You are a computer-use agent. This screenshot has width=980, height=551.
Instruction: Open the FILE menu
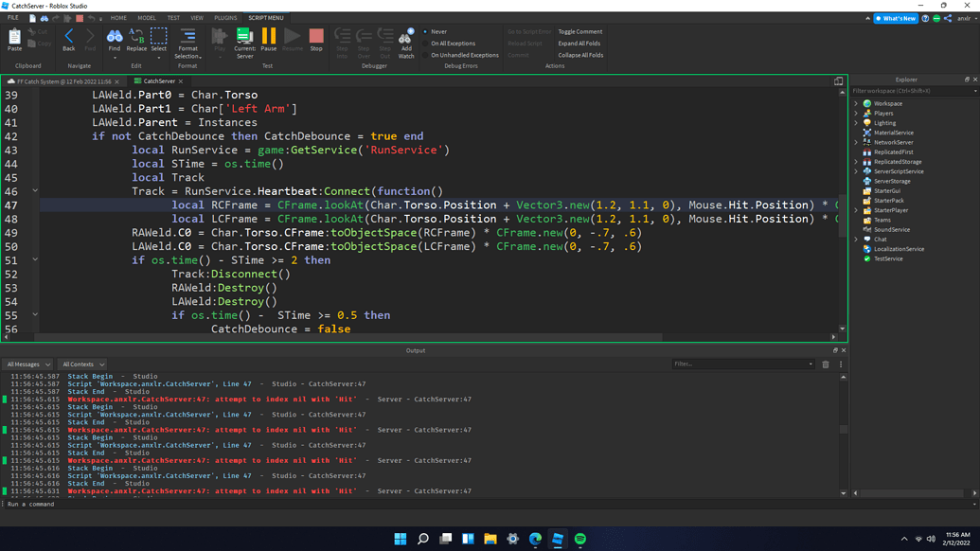click(12, 18)
